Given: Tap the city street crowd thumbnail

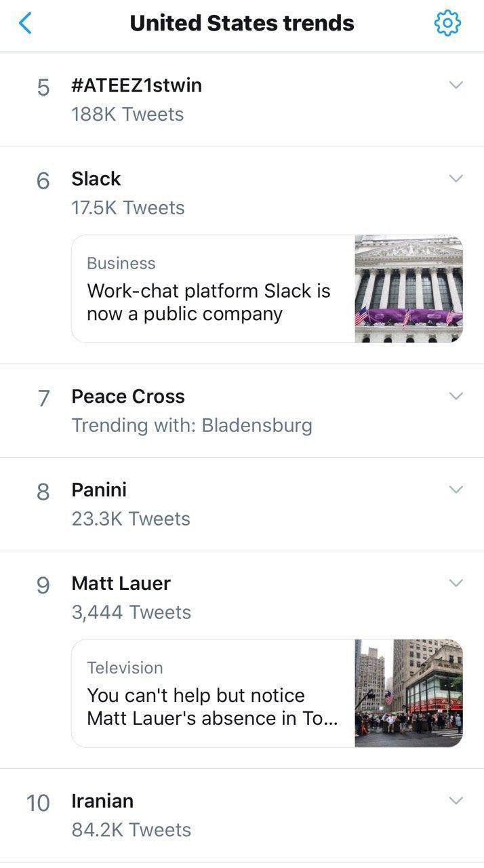Looking at the screenshot, I should tap(409, 693).
